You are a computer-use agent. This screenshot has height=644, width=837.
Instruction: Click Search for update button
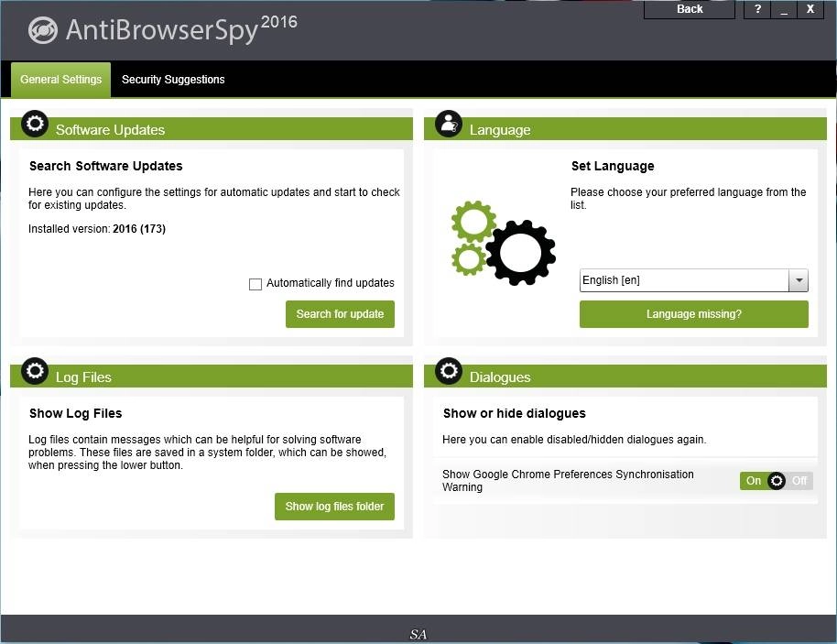(x=340, y=314)
